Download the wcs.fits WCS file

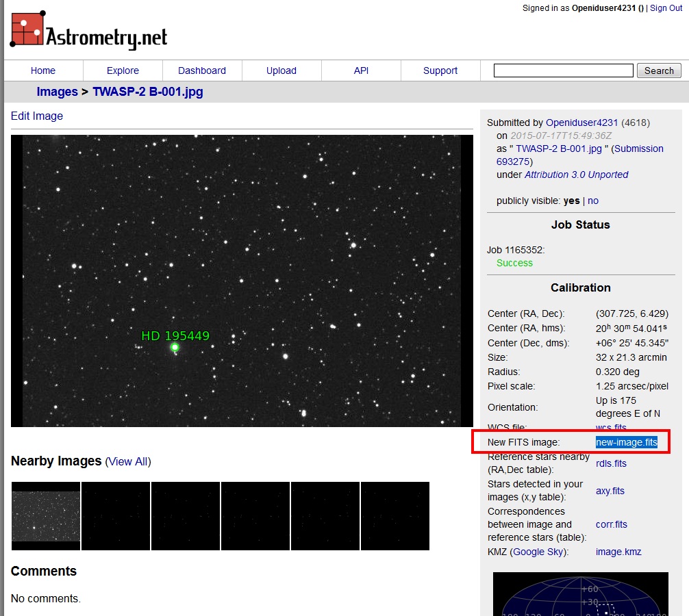(x=610, y=427)
